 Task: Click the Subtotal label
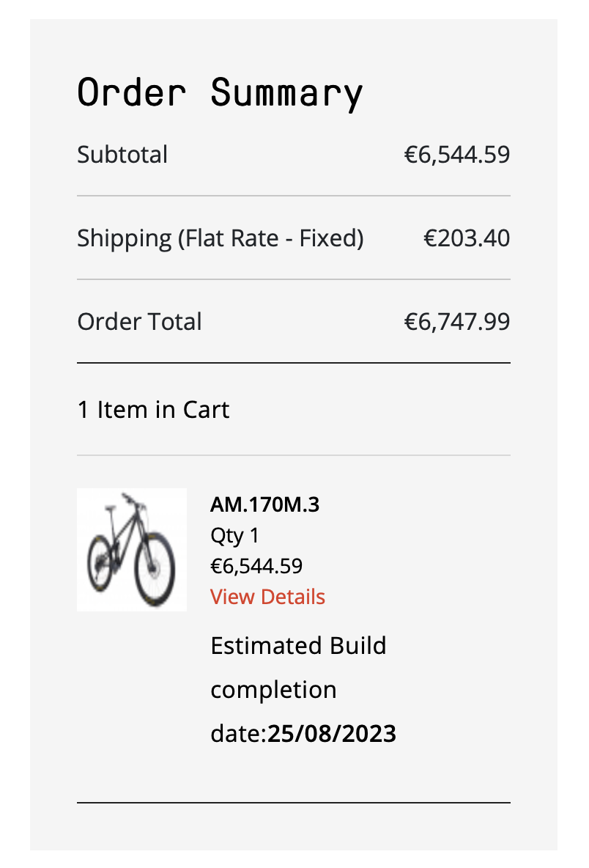[122, 155]
